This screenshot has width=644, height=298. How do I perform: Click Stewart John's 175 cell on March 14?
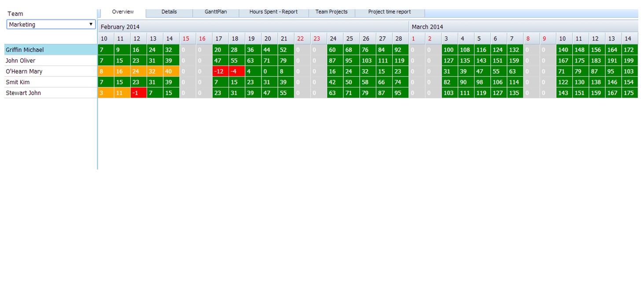630,93
